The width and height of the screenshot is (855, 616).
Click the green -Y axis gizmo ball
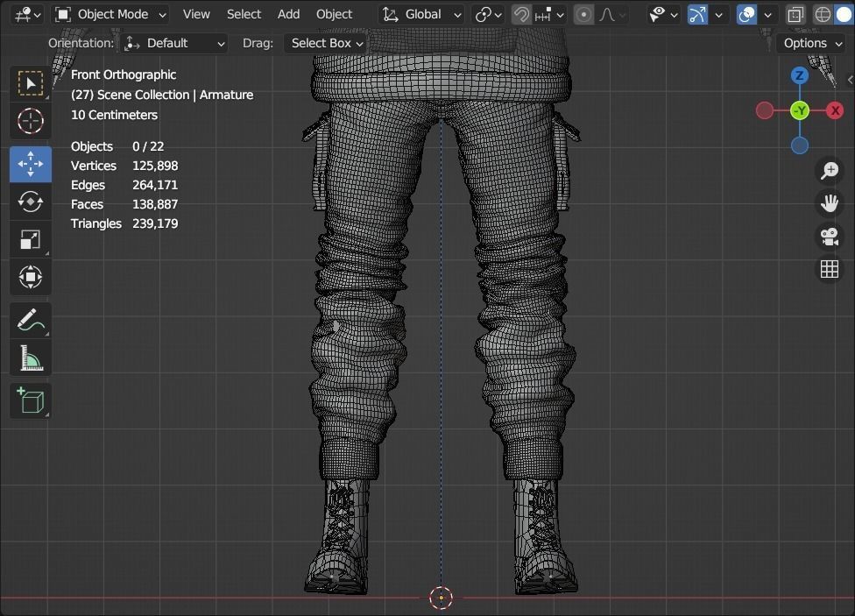coord(800,110)
